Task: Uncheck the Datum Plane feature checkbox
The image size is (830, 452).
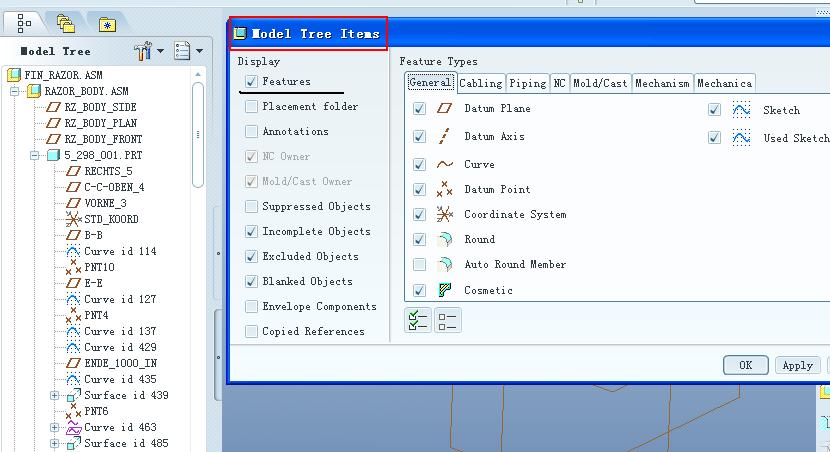Action: (x=419, y=109)
